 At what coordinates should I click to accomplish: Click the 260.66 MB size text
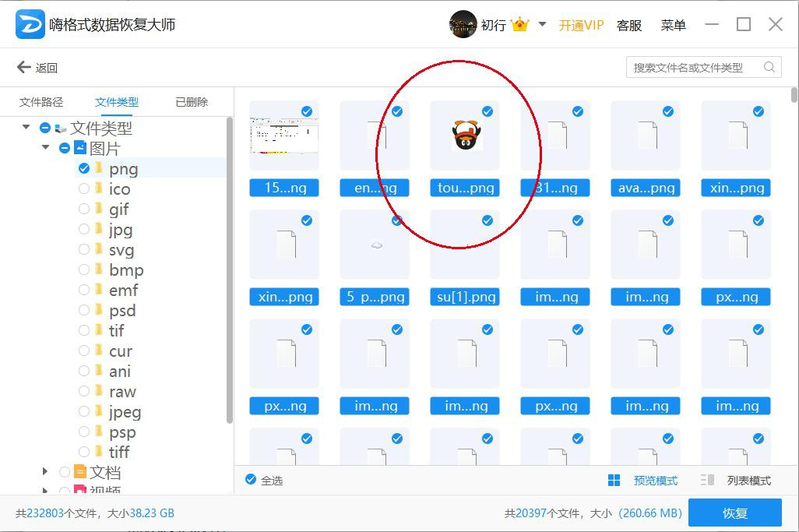pos(649,513)
